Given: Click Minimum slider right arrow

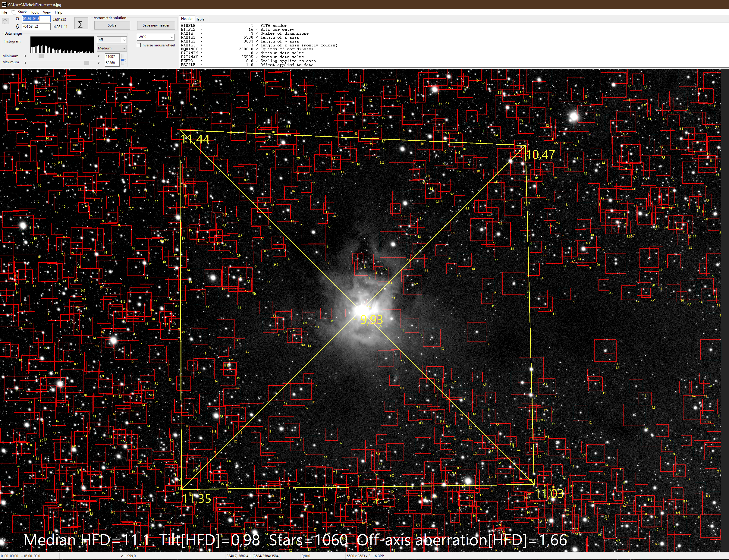Looking at the screenshot, I should [x=99, y=56].
